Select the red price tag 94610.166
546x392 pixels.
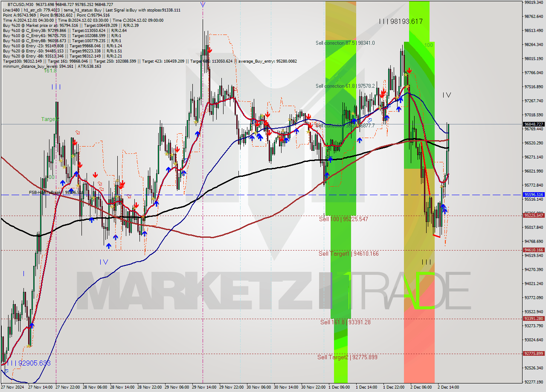click(x=534, y=250)
